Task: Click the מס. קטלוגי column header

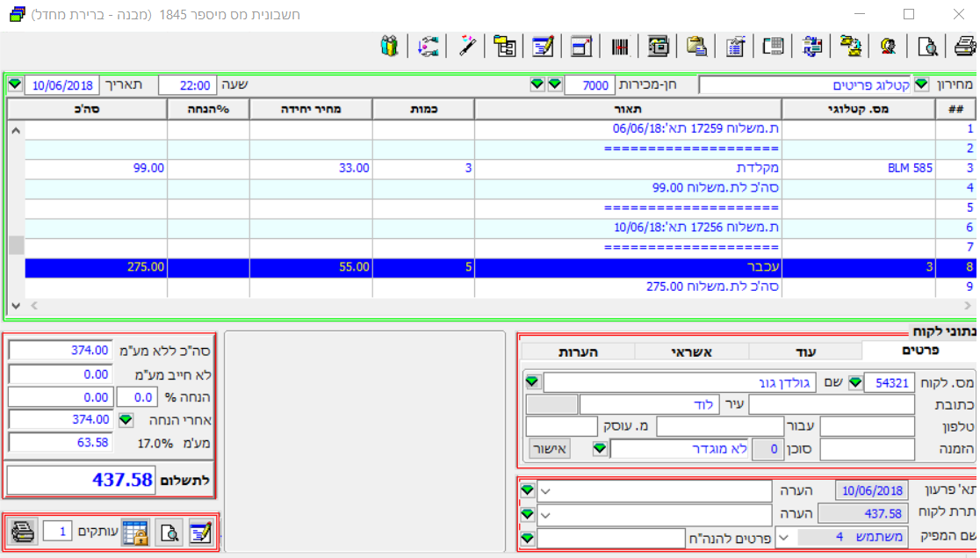Action: (x=858, y=110)
